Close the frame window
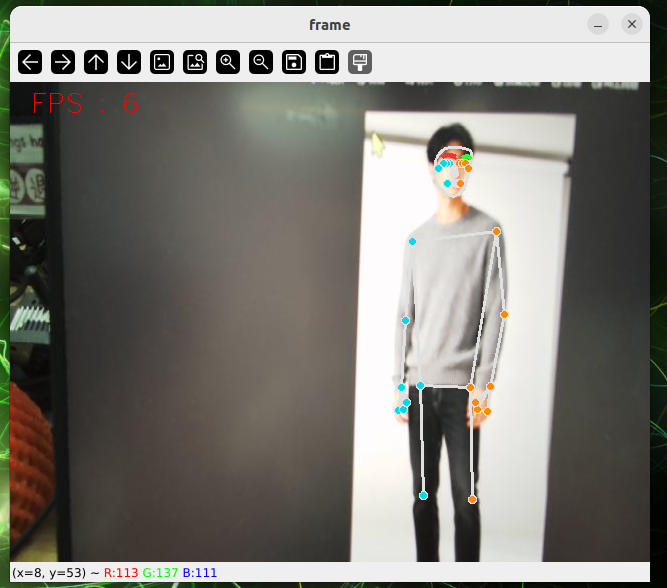 point(632,24)
